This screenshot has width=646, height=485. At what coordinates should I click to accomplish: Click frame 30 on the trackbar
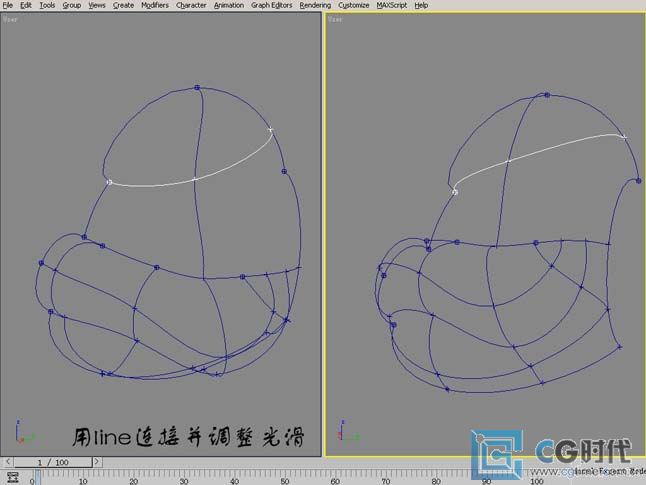click(x=184, y=480)
